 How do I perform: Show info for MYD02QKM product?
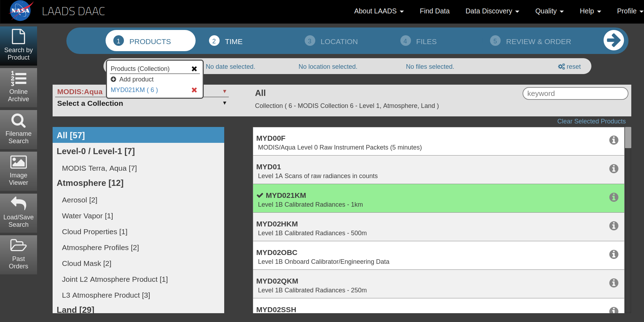tap(614, 283)
